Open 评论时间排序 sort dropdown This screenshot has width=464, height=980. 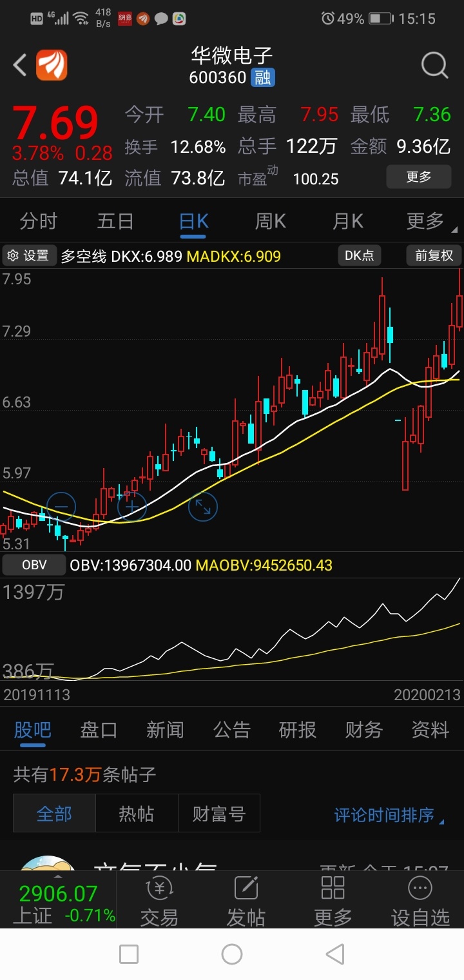(x=389, y=815)
